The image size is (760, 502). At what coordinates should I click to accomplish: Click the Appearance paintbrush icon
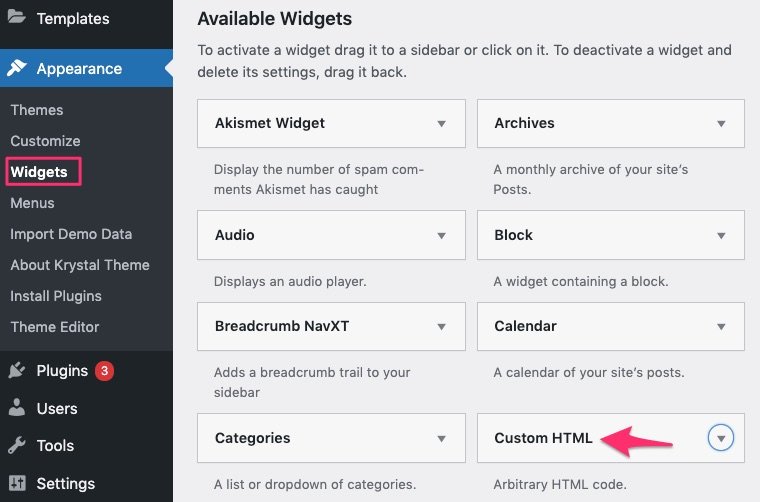click(17, 69)
